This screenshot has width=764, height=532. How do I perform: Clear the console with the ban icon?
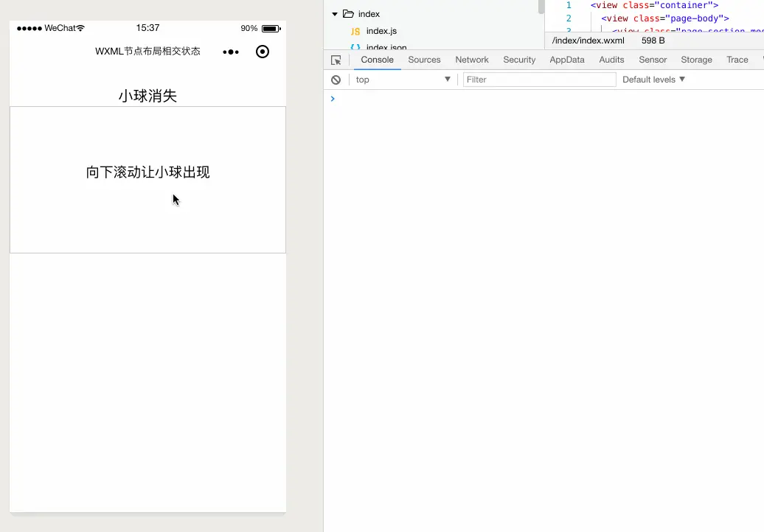pyautogui.click(x=336, y=79)
